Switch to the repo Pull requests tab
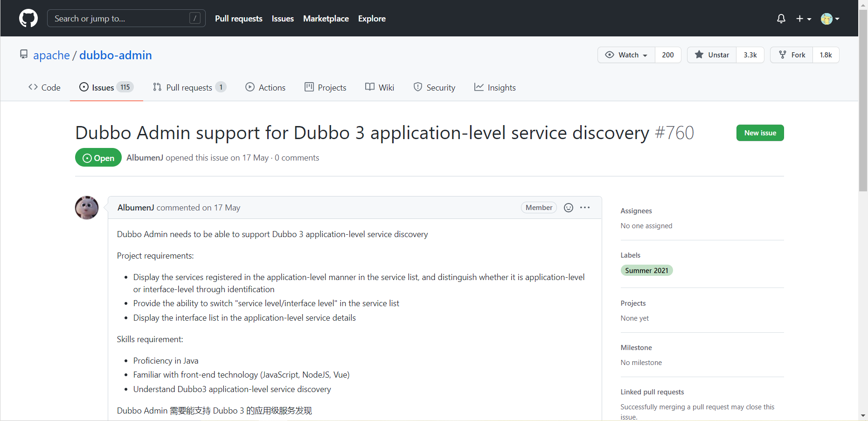 click(189, 87)
